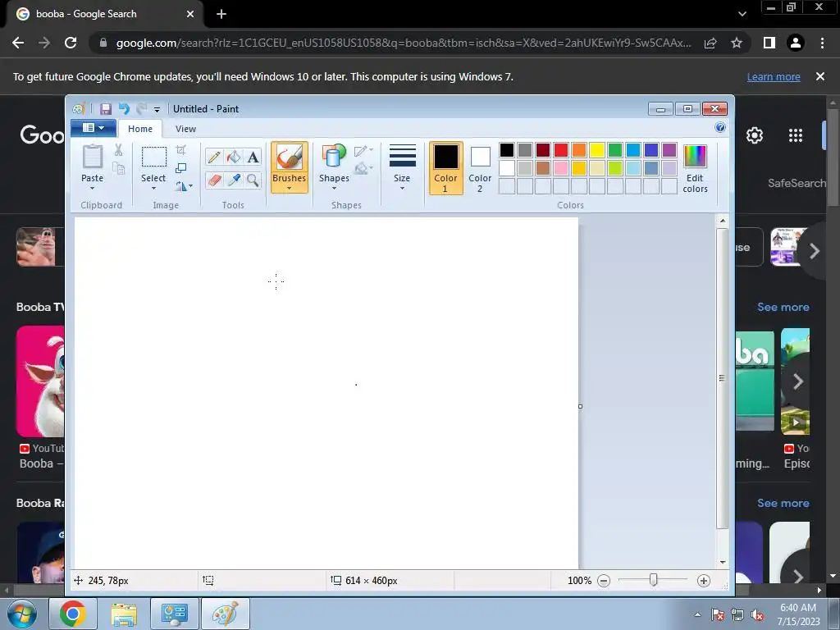Click the Booba YouTube video thumbnail

coord(40,381)
